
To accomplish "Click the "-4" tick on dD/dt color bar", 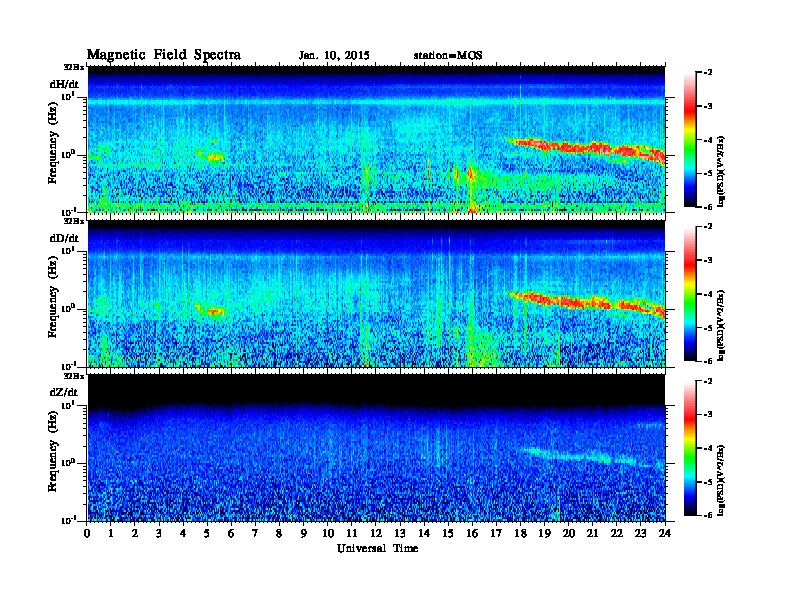I will click(708, 294).
